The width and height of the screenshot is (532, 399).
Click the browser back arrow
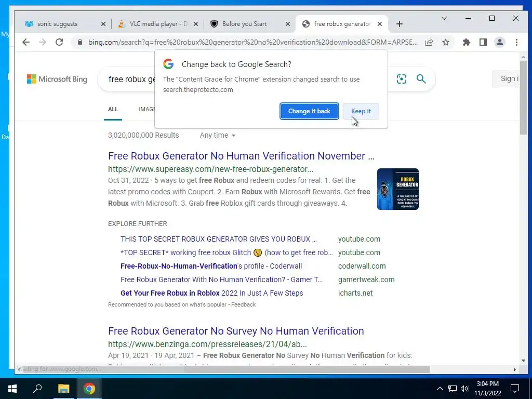coord(26,42)
